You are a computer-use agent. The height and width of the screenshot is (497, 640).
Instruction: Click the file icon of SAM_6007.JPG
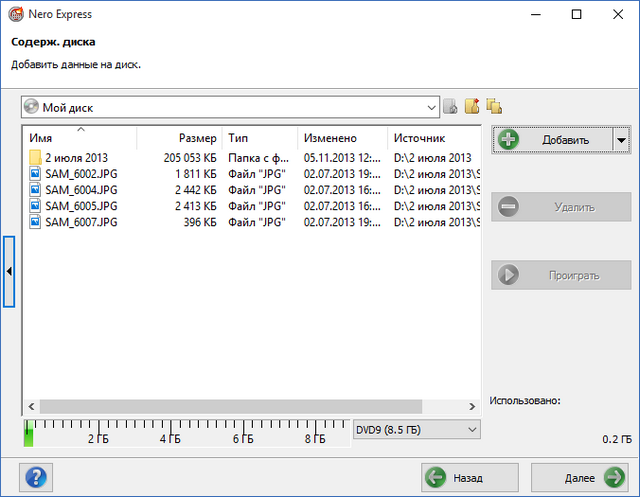pyautogui.click(x=35, y=222)
